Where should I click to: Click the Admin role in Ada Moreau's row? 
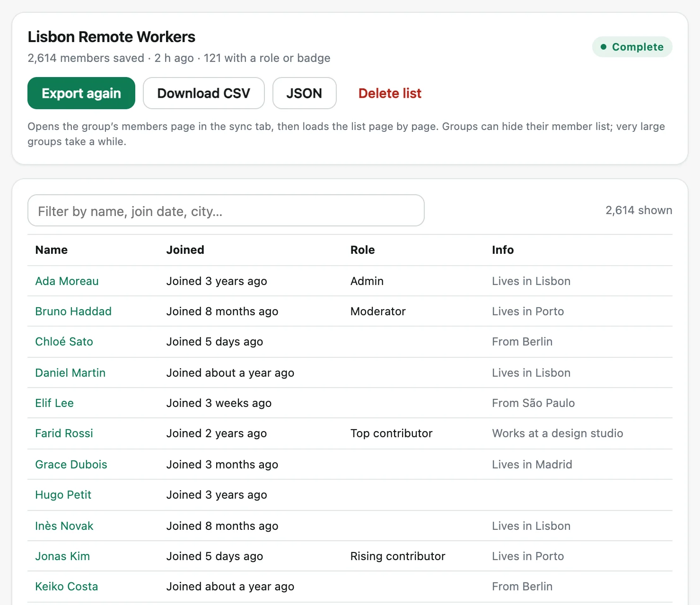coord(367,281)
